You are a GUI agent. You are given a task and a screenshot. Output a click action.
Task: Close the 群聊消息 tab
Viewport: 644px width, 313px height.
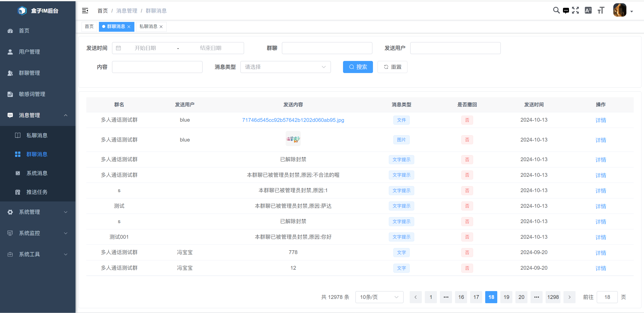click(x=129, y=27)
